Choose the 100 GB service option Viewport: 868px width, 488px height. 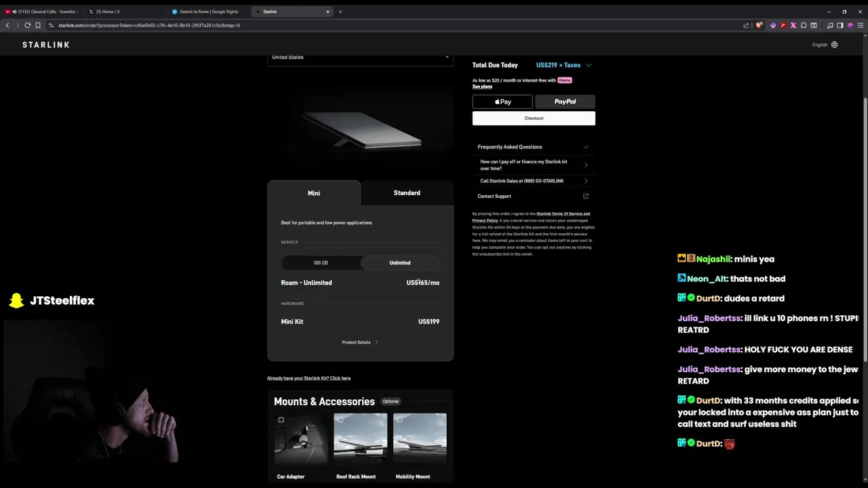pyautogui.click(x=321, y=263)
